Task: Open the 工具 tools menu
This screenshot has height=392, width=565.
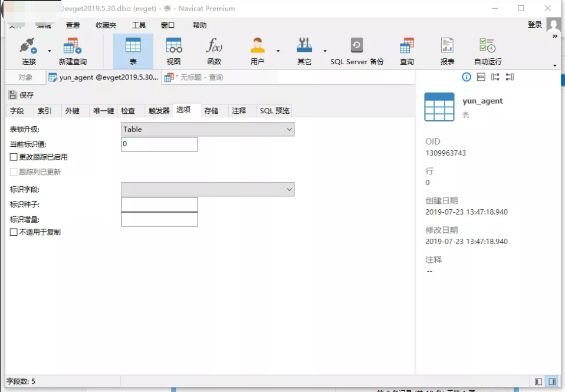Action: (x=139, y=25)
